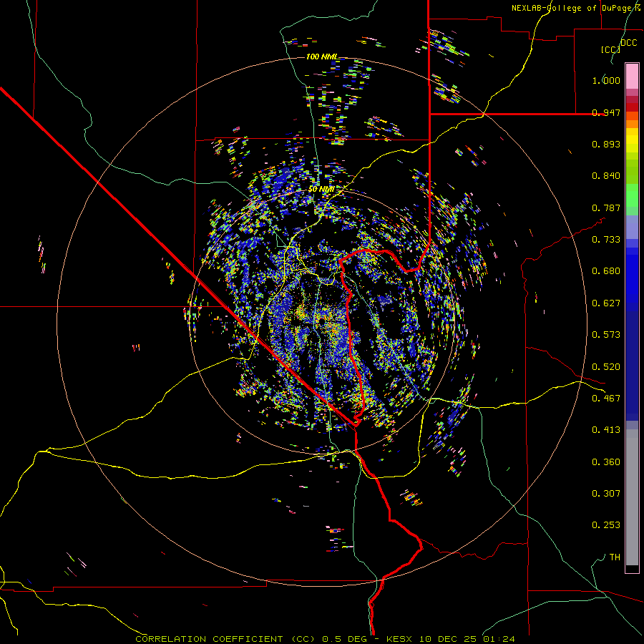
Task: Click the bright green color bar segment
Action: coord(632,195)
